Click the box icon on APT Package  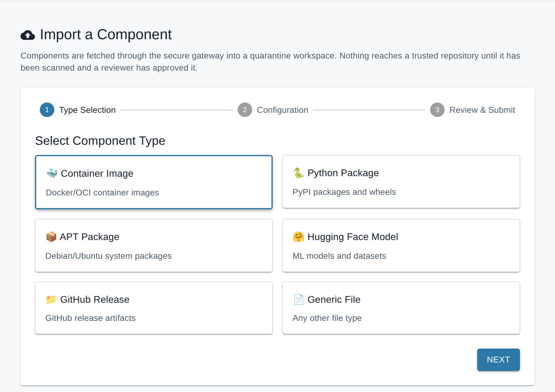point(51,237)
